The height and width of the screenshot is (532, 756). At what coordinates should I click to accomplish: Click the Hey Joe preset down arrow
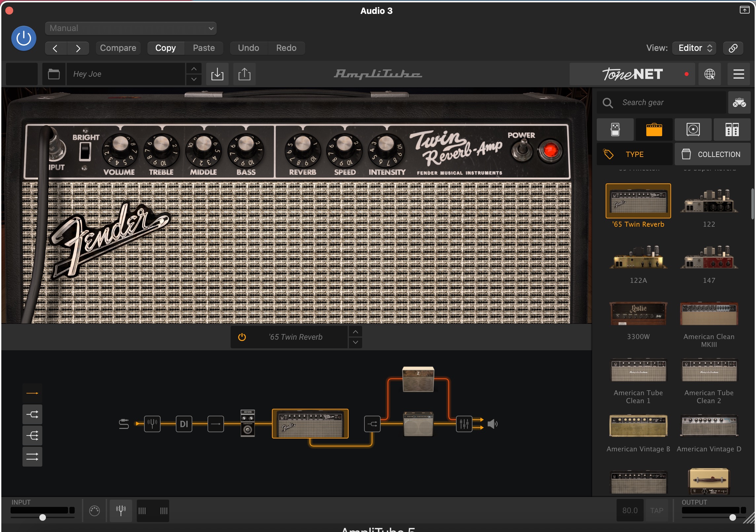194,80
